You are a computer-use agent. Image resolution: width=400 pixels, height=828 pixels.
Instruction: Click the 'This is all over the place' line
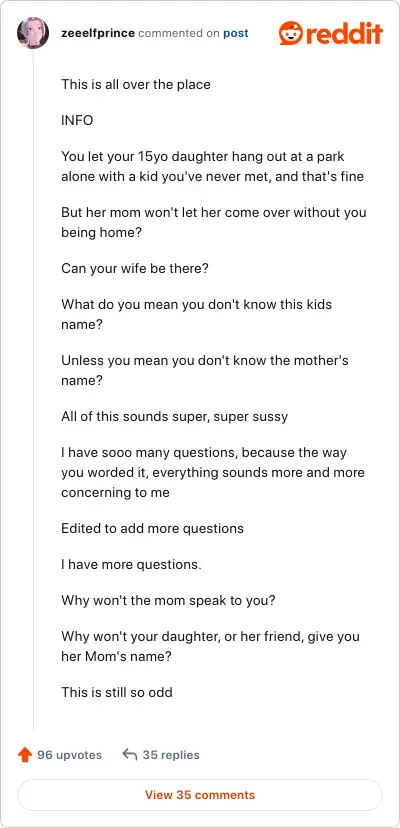(x=136, y=84)
